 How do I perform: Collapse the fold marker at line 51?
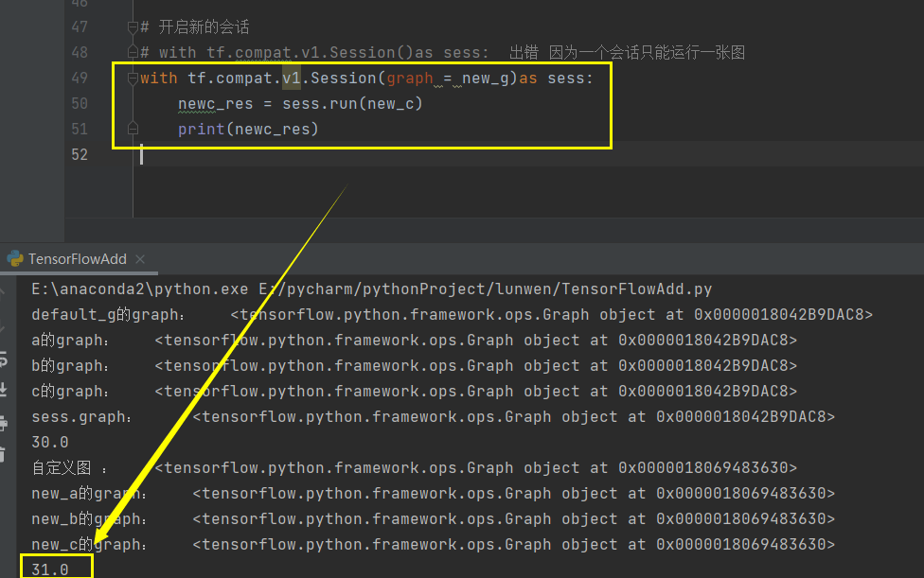pos(133,128)
